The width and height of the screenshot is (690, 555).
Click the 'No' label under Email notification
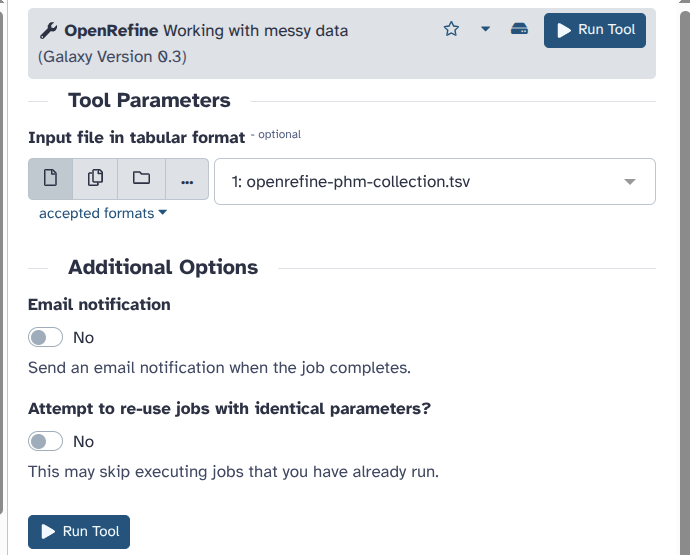(84, 338)
